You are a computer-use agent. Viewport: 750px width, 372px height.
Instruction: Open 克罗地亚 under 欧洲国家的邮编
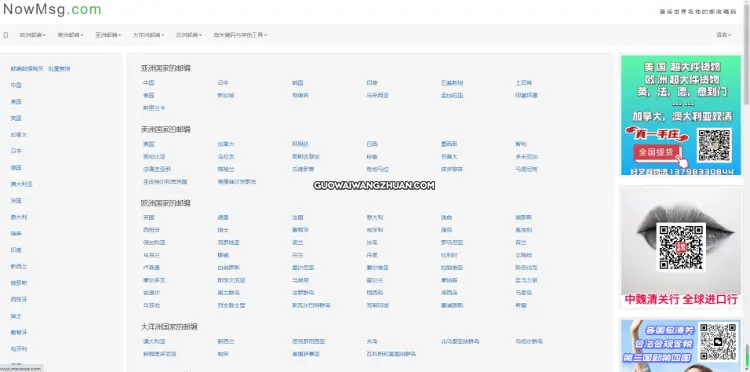pyautogui.click(x=228, y=242)
